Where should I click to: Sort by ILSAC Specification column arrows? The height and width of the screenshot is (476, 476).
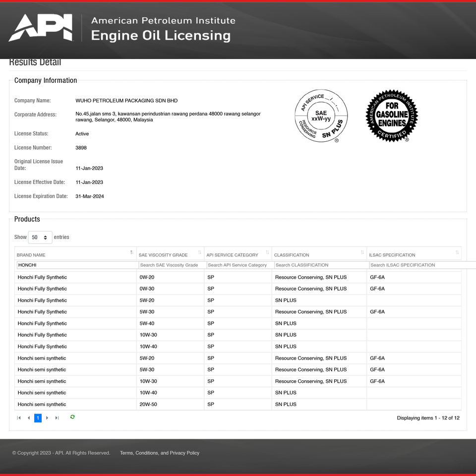(457, 252)
